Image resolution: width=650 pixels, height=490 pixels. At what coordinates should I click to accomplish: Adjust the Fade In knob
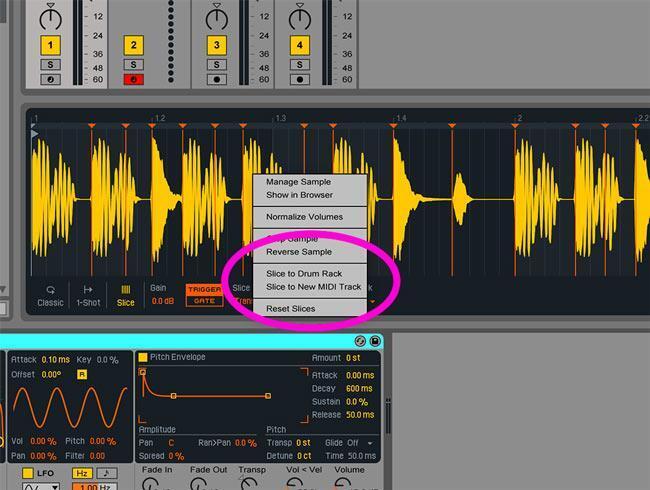pos(150,483)
